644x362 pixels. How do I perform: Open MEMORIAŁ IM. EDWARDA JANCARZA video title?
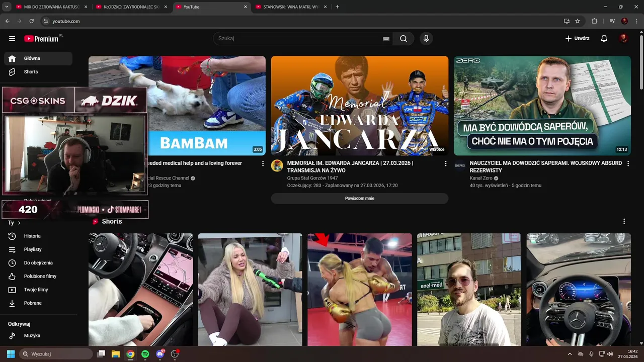350,167
